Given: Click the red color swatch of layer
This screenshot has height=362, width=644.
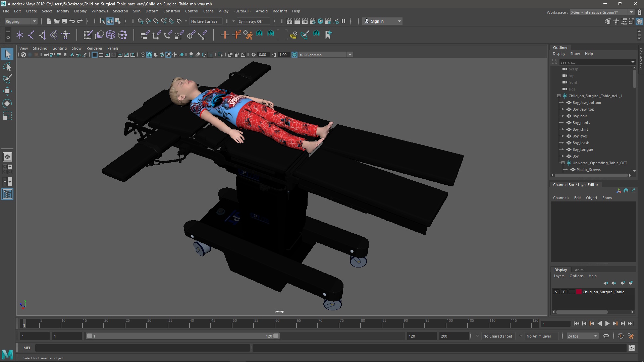Looking at the screenshot, I should coord(579,292).
